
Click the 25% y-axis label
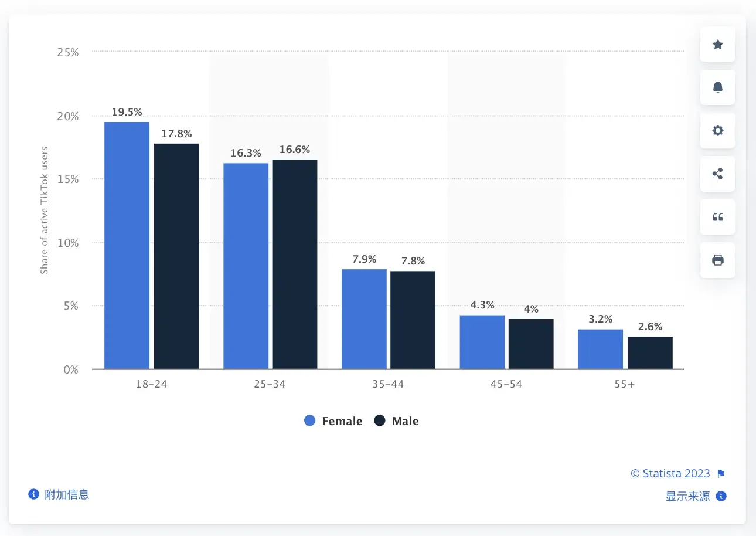[x=68, y=52]
